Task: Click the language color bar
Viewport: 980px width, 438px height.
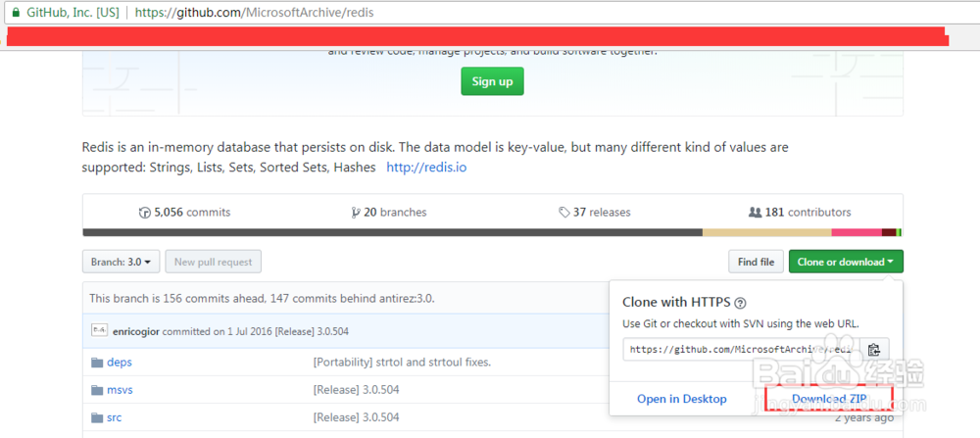Action: pyautogui.click(x=490, y=232)
